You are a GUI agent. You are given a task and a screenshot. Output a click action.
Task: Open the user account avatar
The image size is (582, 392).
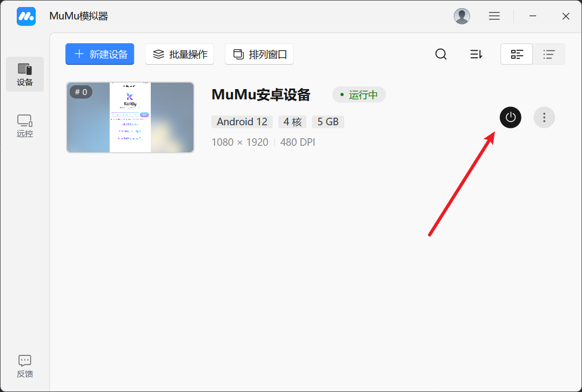point(461,16)
